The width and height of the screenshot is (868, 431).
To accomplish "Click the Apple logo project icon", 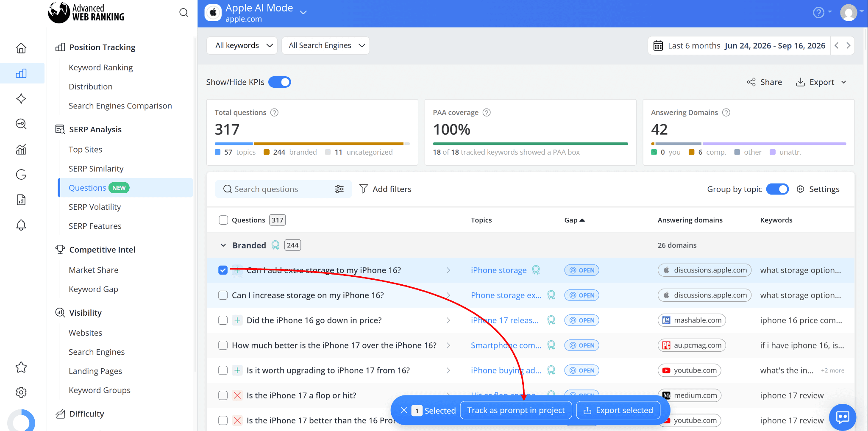I will click(x=213, y=13).
